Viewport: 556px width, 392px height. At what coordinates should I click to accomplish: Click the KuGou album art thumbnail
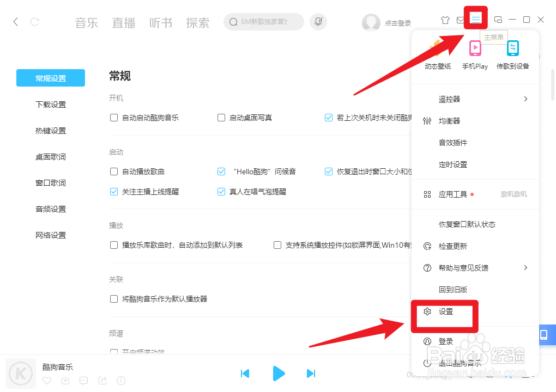point(21,373)
